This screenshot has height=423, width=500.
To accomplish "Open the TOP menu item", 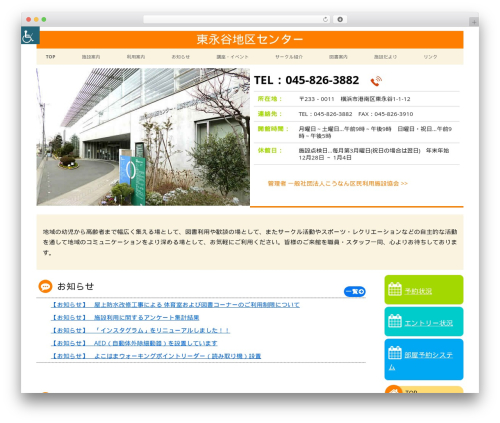I will click(51, 57).
